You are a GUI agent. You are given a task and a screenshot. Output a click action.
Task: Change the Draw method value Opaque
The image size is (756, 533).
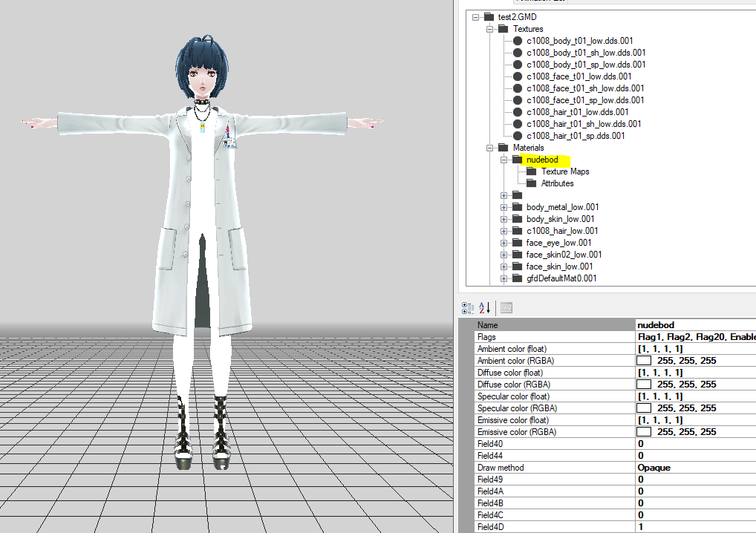coord(696,468)
